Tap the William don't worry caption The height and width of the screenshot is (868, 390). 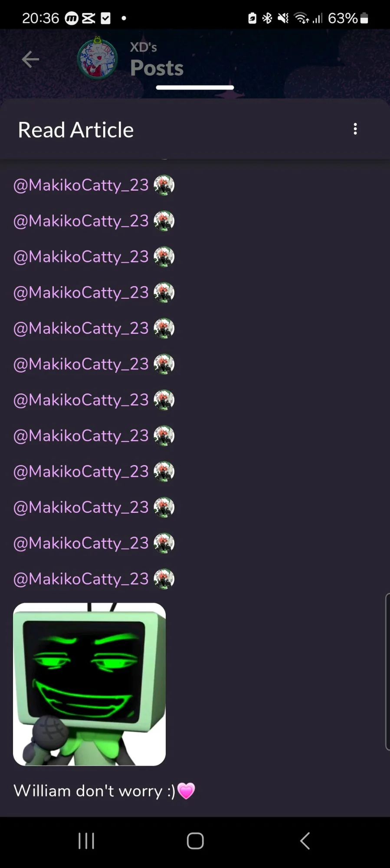[x=95, y=791]
